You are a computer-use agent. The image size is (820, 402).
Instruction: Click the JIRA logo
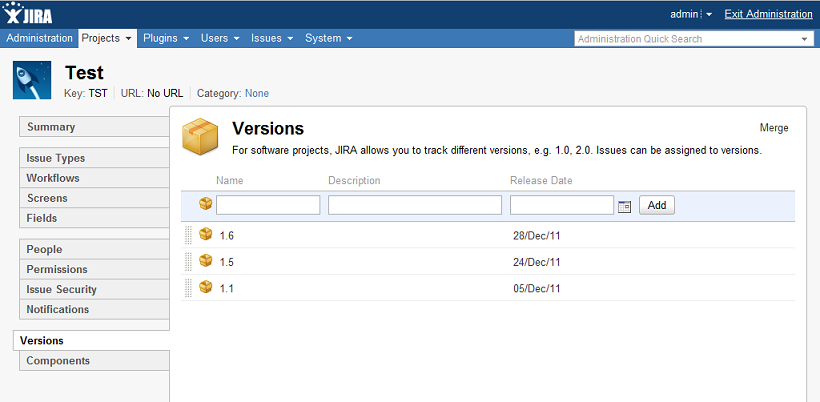27,14
